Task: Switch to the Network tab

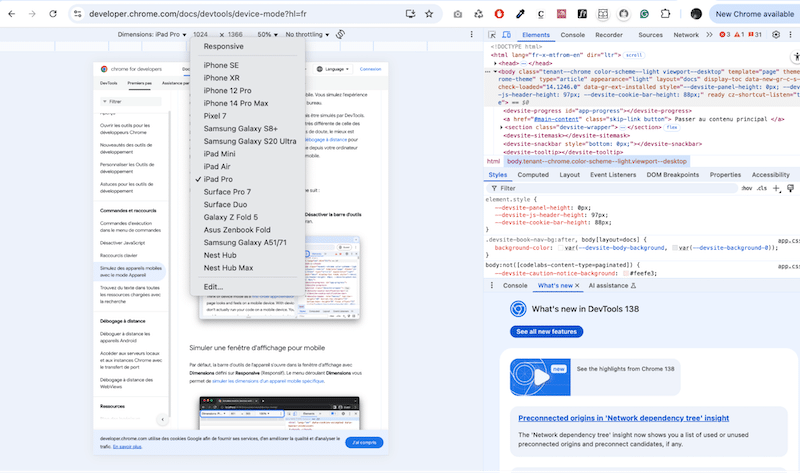Action: (x=686, y=35)
